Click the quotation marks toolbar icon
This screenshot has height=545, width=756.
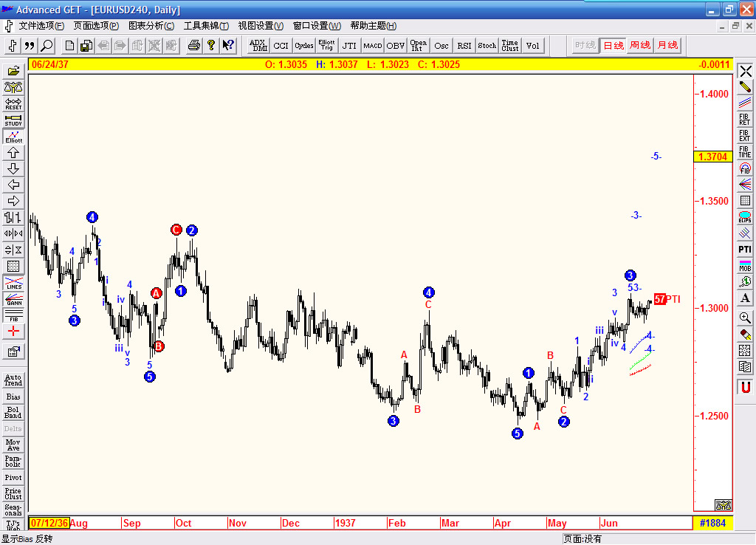30,46
